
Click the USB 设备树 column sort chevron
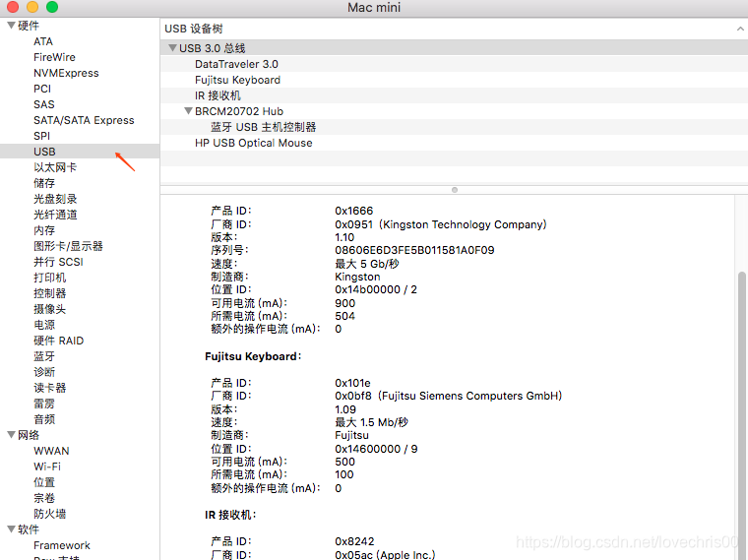pyautogui.click(x=740, y=29)
